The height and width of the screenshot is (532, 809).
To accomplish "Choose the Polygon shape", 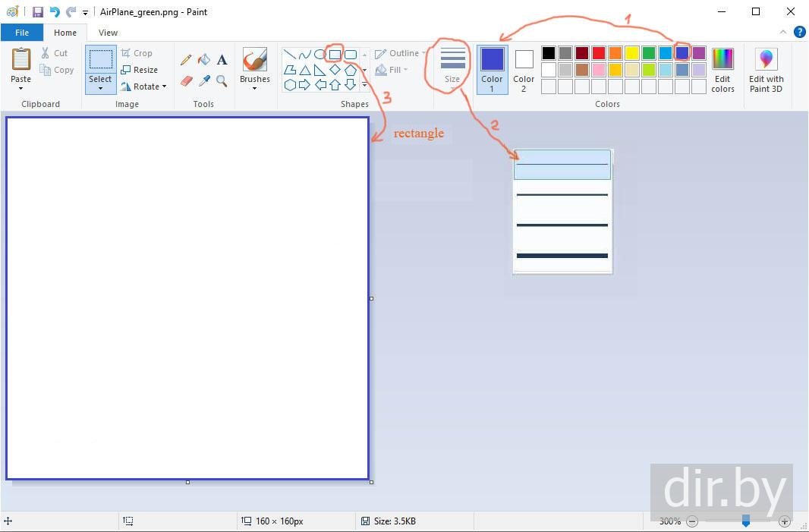I will (290, 70).
